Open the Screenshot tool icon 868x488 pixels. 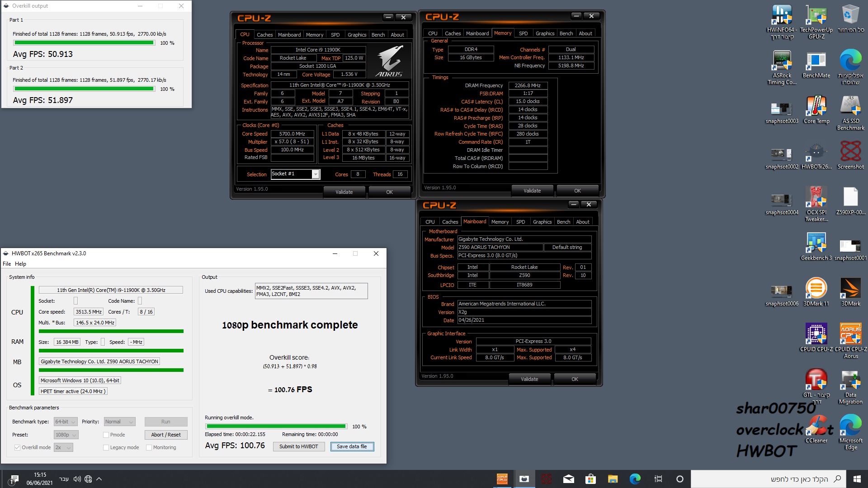[x=850, y=155]
